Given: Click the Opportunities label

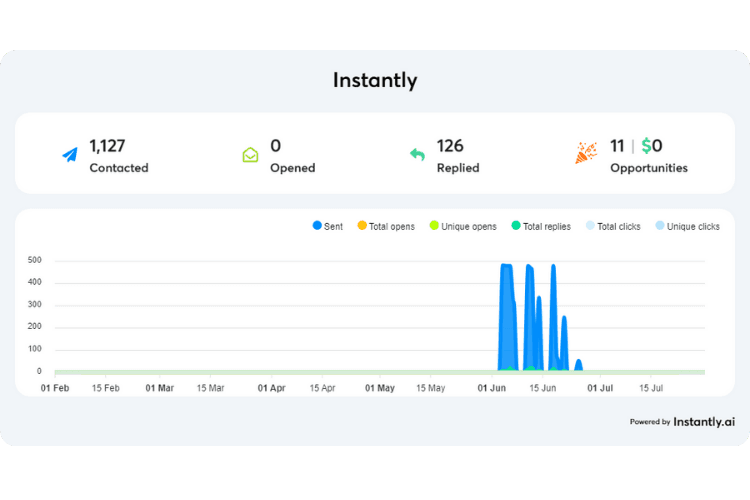Looking at the screenshot, I should [x=649, y=168].
